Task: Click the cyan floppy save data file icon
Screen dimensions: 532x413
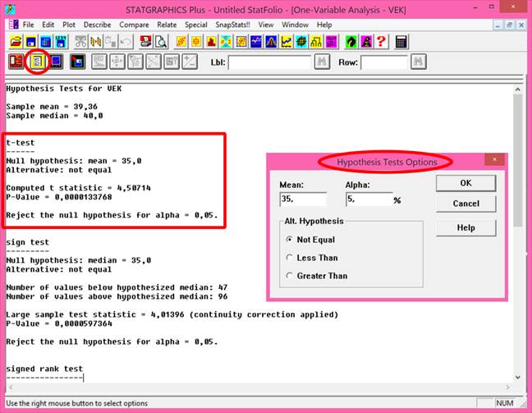Action: pyautogui.click(x=61, y=42)
